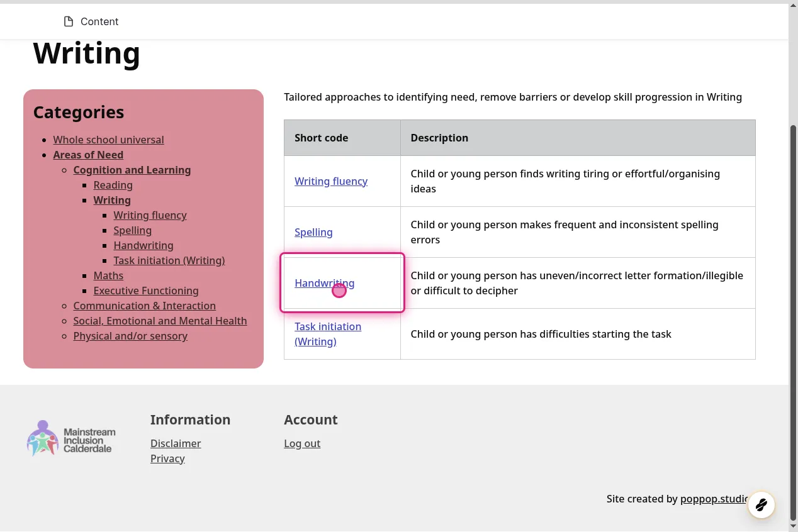Image resolution: width=798 pixels, height=532 pixels.
Task: Open Writing fluency in the Categories sidebar
Action: [150, 215]
